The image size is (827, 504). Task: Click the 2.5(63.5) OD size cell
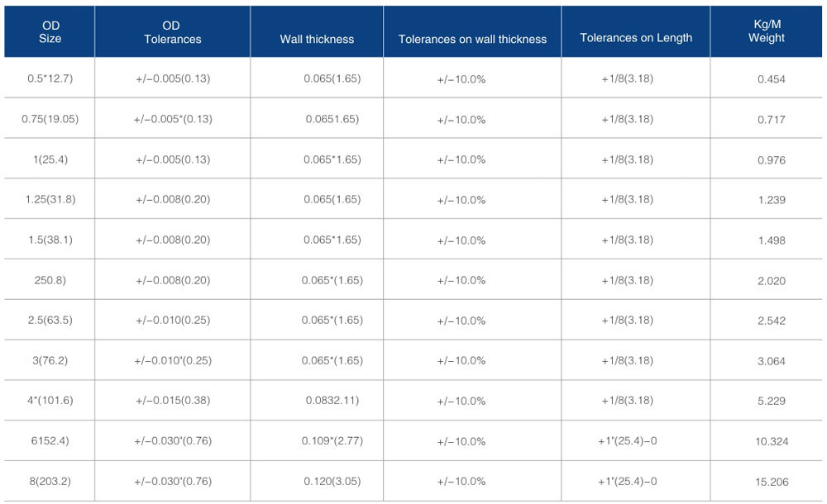(x=50, y=321)
